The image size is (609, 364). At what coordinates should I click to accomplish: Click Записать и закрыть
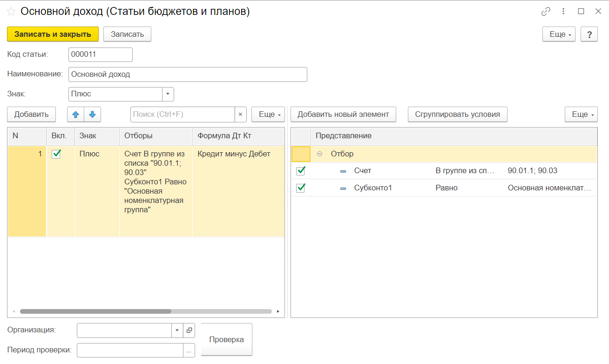53,34
